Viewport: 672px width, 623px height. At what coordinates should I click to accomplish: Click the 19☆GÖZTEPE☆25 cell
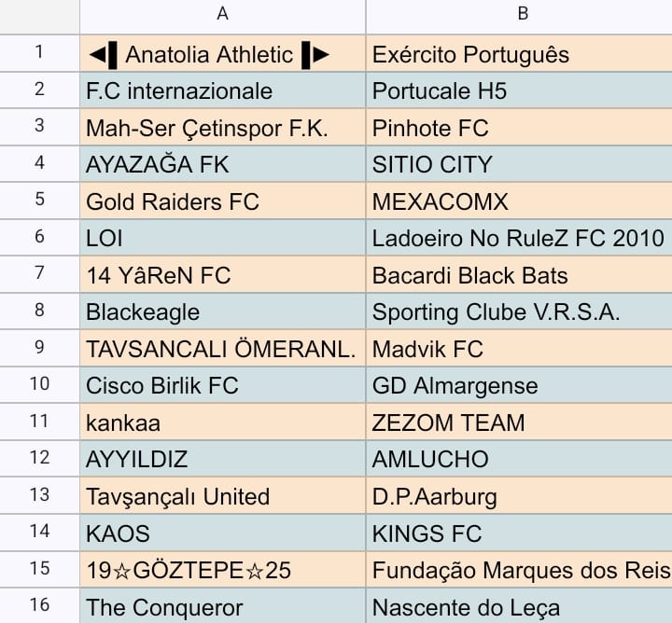click(x=222, y=570)
